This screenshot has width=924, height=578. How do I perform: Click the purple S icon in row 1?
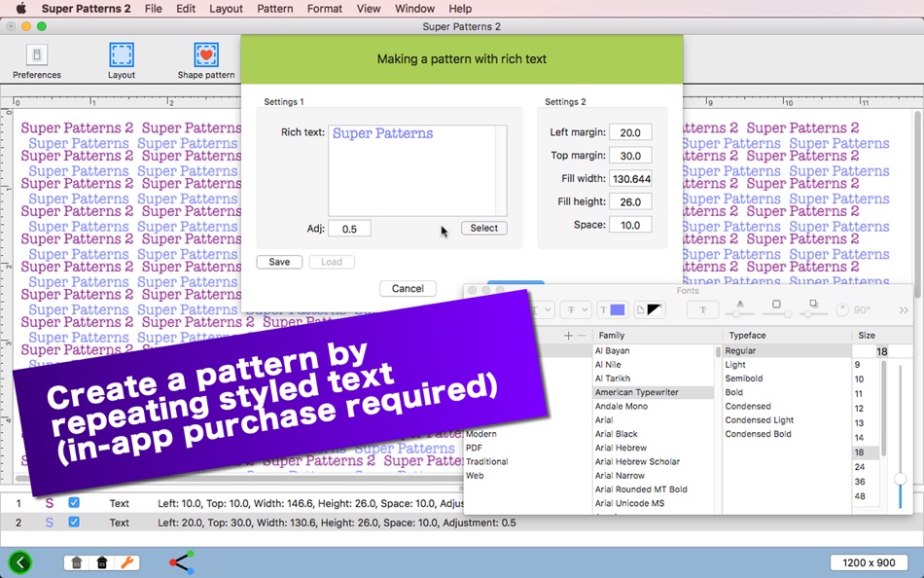click(50, 504)
